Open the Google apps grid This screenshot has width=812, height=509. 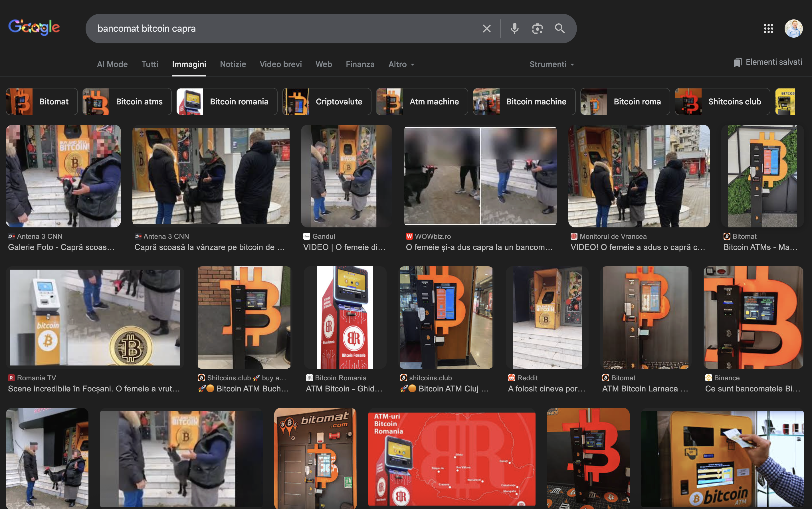(x=768, y=29)
